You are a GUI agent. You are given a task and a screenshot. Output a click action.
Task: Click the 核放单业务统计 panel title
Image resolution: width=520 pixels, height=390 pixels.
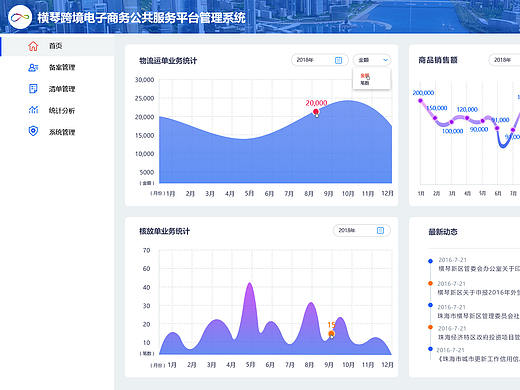coord(164,231)
